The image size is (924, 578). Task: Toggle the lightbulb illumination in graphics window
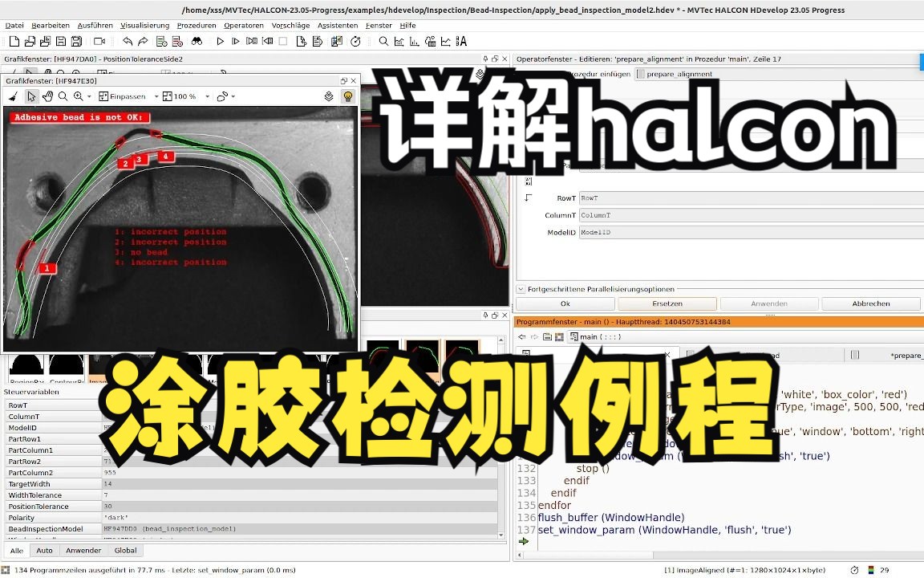[348, 96]
